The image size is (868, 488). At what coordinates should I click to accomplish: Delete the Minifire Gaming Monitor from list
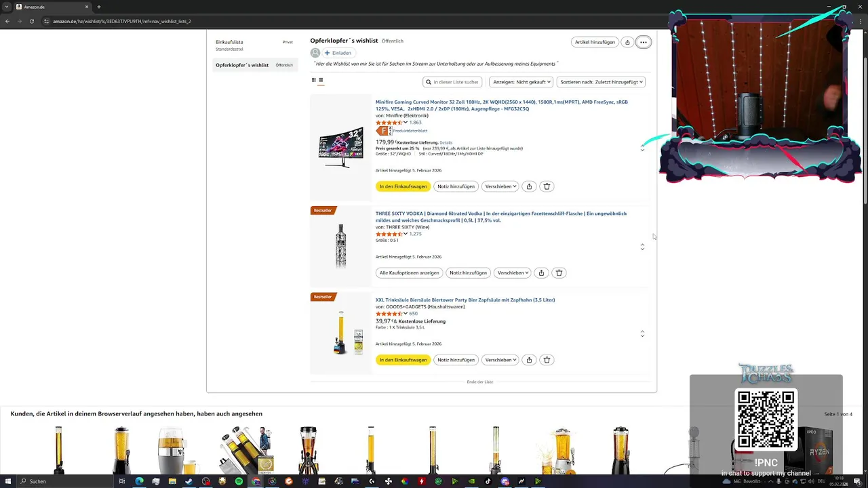(547, 186)
